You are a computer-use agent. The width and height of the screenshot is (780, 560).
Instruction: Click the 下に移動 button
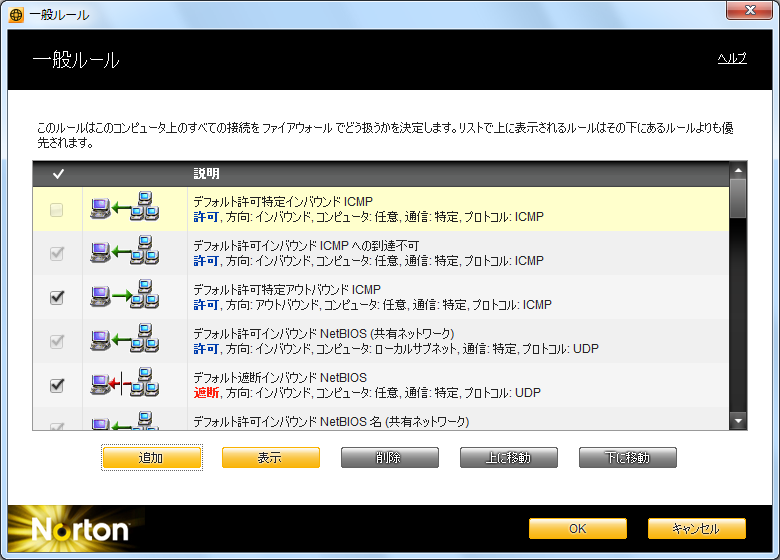[x=627, y=458]
